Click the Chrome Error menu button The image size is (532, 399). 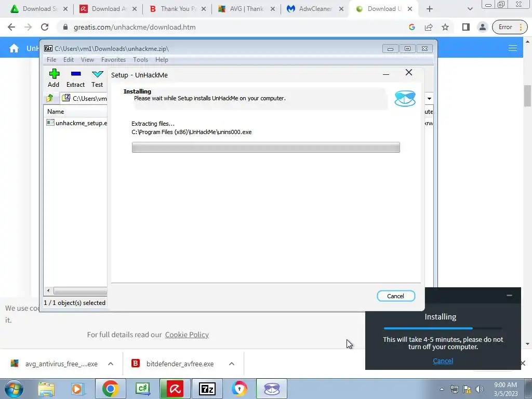(510, 27)
